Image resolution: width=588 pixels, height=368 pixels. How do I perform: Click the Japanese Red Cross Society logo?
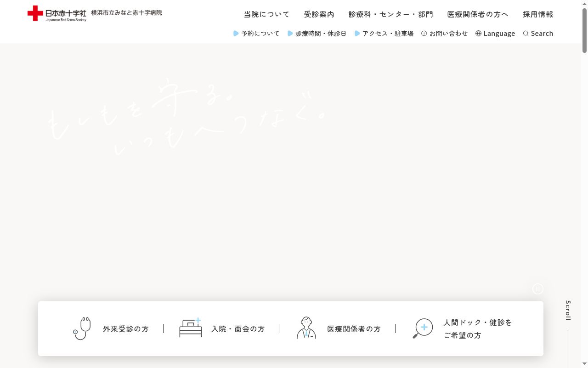[x=57, y=13]
